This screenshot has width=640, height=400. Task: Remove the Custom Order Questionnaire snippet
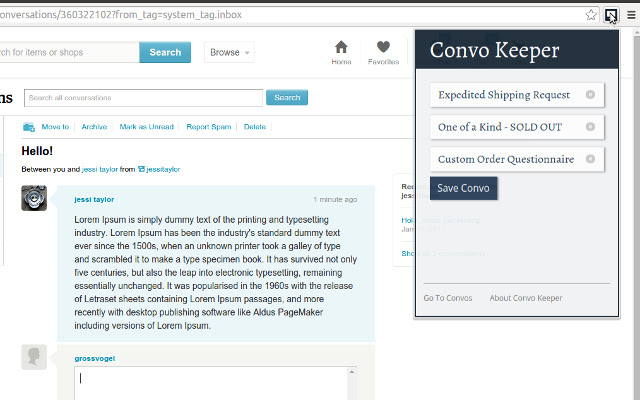(x=591, y=159)
